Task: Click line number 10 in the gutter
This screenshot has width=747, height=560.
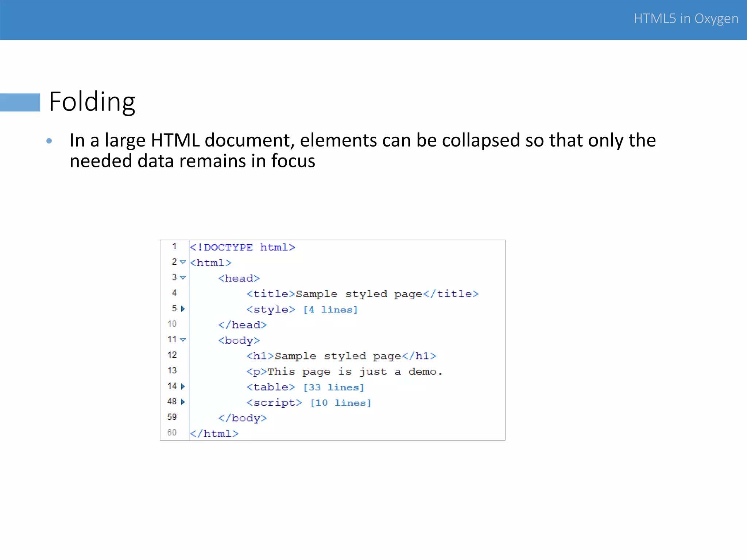Action: pyautogui.click(x=172, y=324)
